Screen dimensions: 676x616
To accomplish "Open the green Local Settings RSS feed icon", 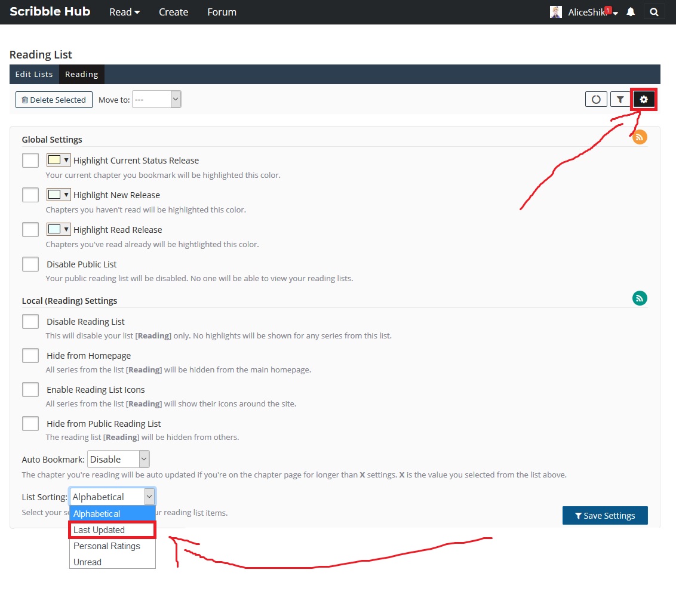I will [640, 298].
